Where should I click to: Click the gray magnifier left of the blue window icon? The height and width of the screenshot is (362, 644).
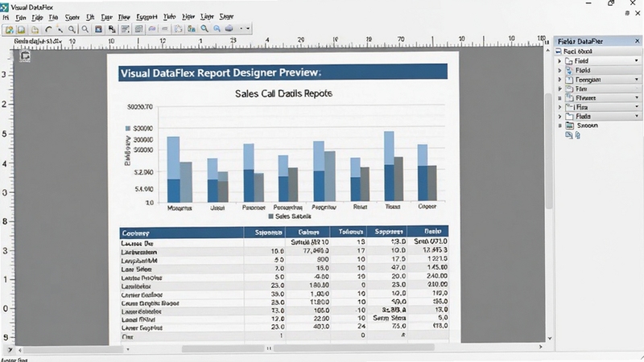click(85, 29)
